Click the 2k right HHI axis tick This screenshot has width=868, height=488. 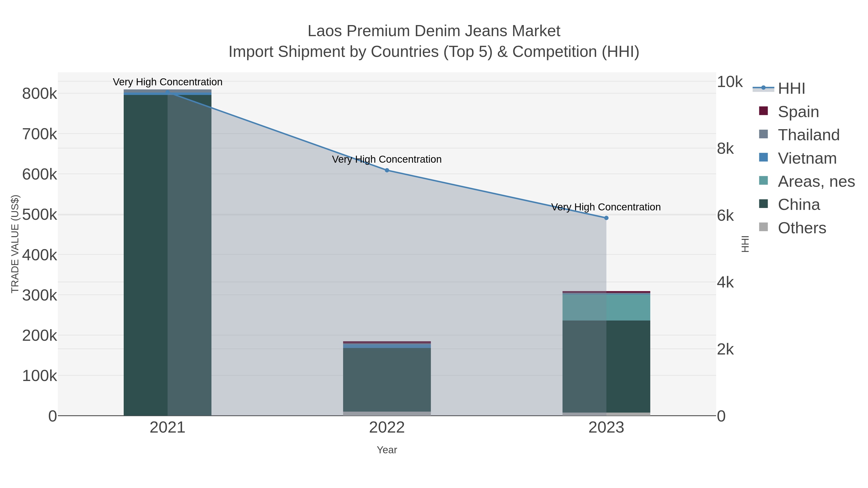click(x=726, y=350)
